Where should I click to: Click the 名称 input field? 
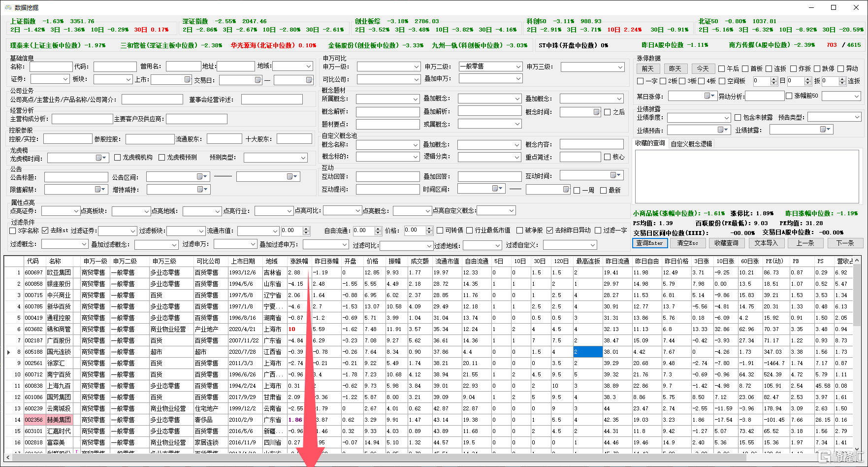51,67
